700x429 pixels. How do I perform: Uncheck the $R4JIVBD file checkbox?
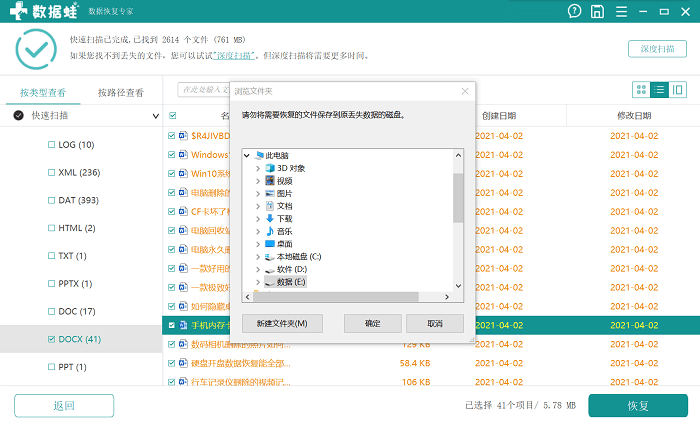click(171, 136)
